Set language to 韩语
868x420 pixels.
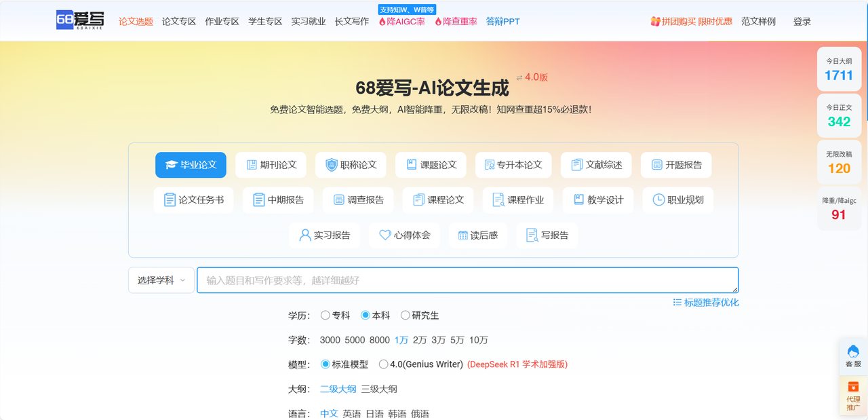397,413
